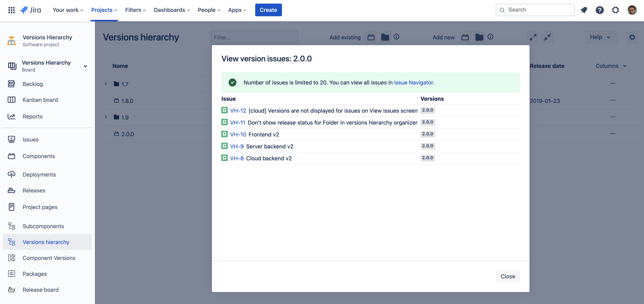Open Jira settings gear in top bar
This screenshot has width=644, height=304.
pos(615,10)
